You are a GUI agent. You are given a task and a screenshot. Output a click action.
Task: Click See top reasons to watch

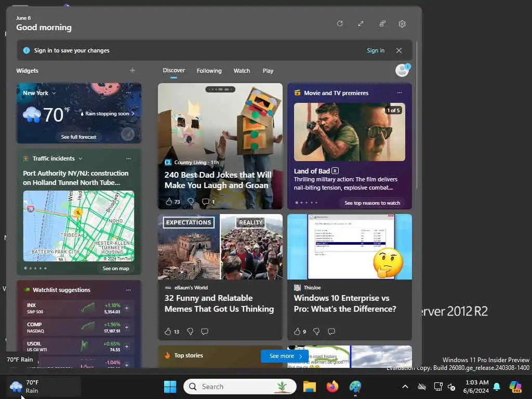click(372, 203)
